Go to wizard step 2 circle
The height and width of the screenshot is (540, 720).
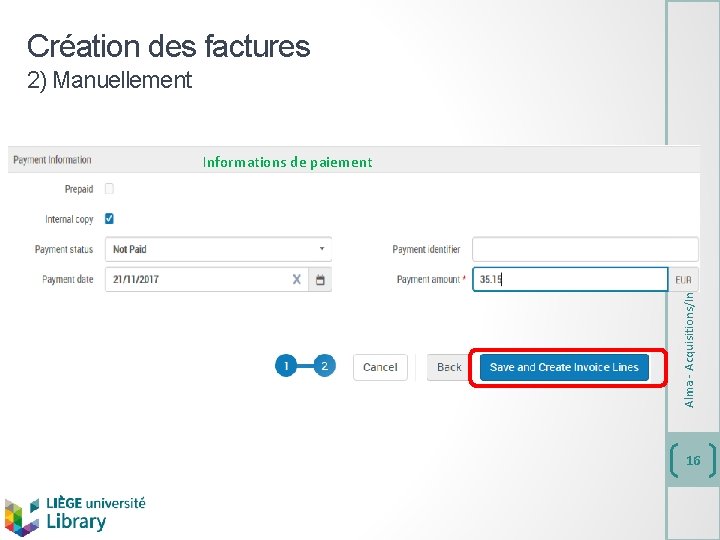324,367
